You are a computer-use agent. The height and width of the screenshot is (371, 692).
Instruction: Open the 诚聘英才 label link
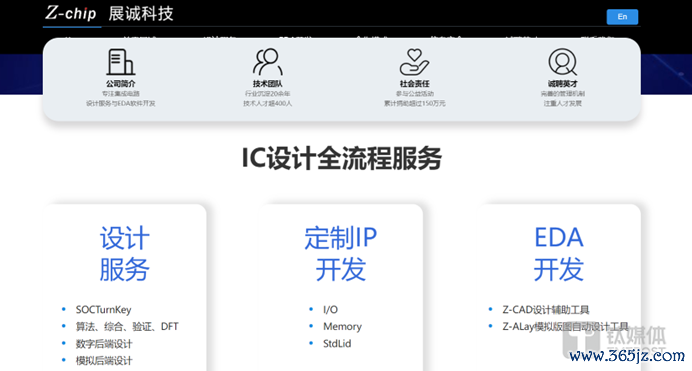coord(562,84)
